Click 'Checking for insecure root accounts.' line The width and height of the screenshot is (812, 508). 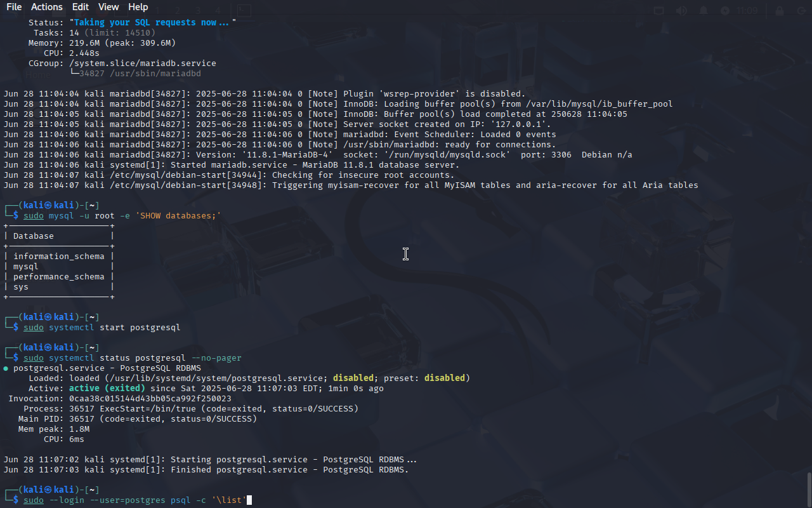(229, 175)
